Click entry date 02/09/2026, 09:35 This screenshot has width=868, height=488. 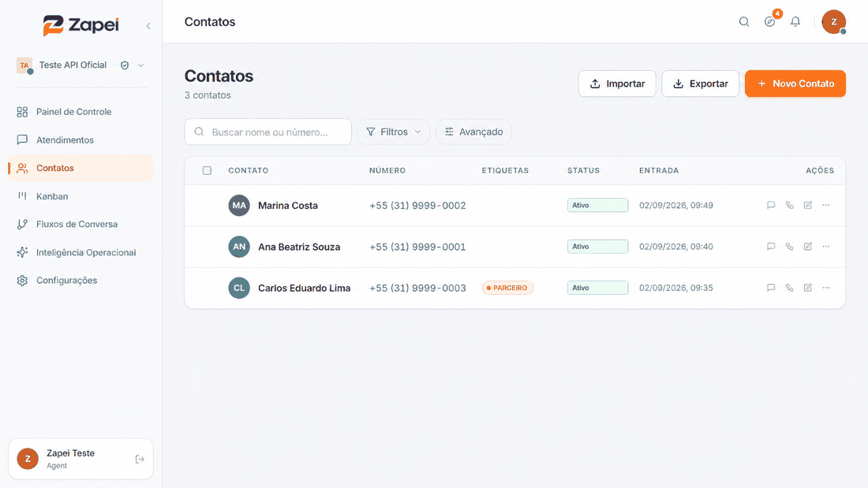coord(676,288)
